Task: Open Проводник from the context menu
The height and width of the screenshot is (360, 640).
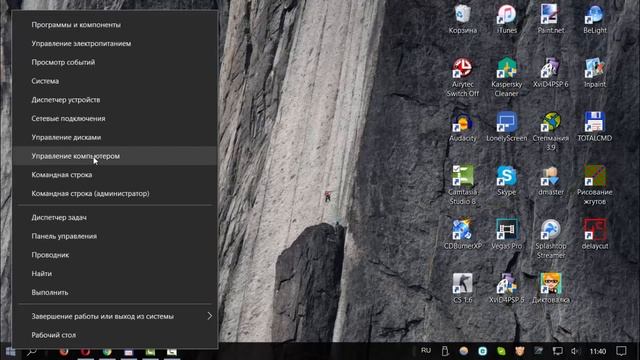Action: [115, 255]
